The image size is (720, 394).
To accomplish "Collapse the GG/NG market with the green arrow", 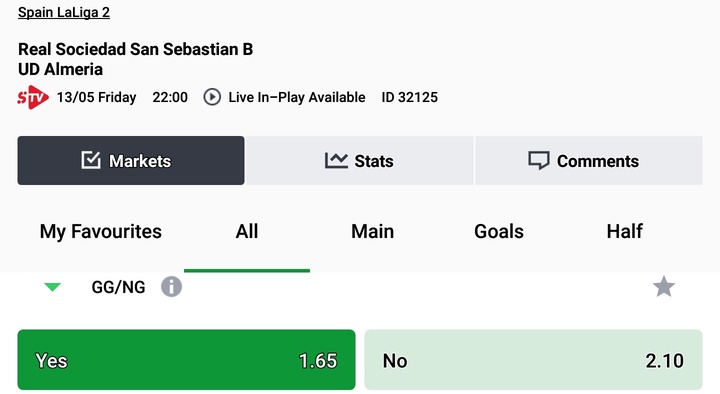I will [52, 287].
